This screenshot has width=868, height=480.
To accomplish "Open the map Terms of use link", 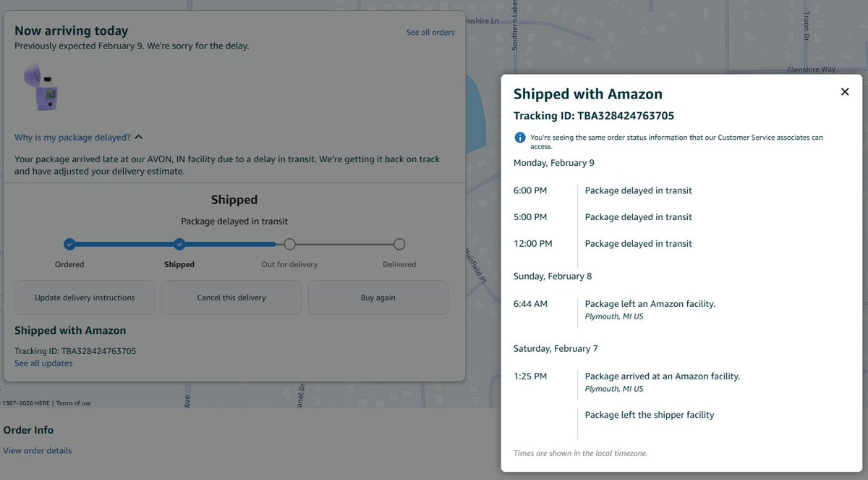I will (x=74, y=403).
